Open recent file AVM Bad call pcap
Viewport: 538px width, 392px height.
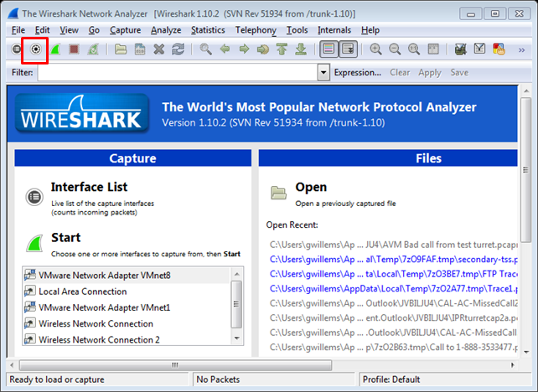tap(394, 245)
